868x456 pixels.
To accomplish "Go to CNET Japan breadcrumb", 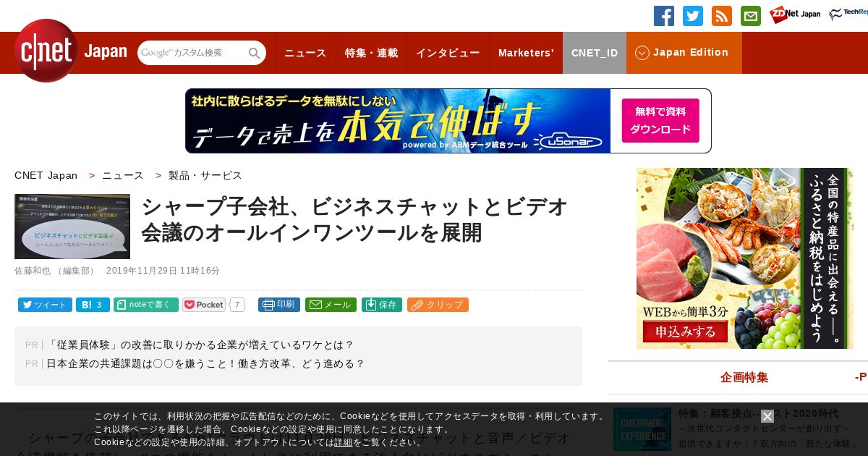I will 46,175.
